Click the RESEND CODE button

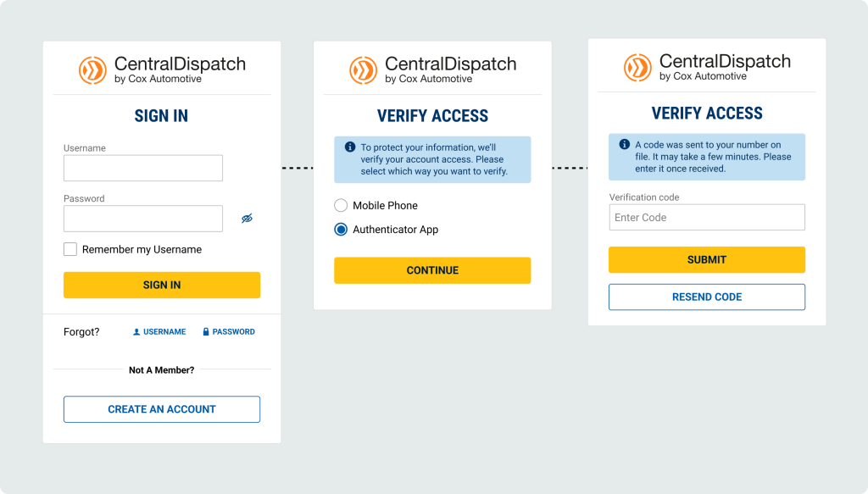706,297
